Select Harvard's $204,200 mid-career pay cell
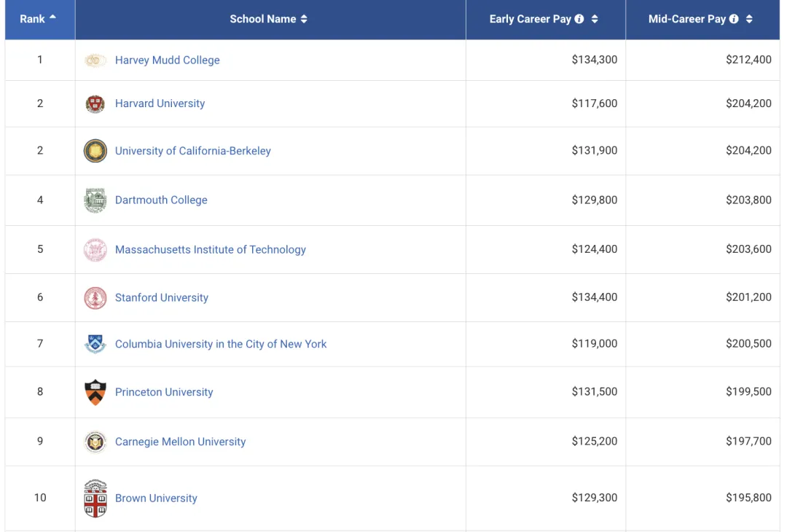Screen dimensions: 787x532 702,104
